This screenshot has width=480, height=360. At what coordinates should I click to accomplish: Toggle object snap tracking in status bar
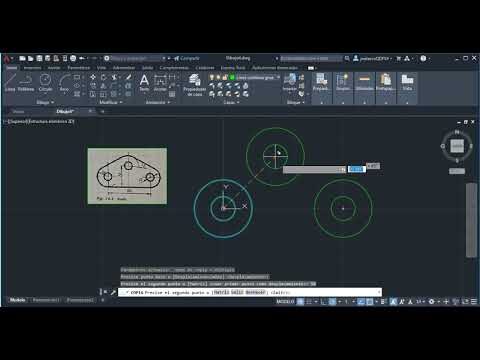tap(361, 301)
